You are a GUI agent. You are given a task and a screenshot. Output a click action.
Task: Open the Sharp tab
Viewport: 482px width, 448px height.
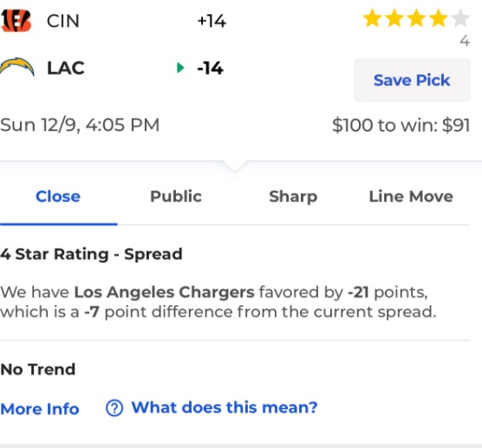click(x=293, y=197)
